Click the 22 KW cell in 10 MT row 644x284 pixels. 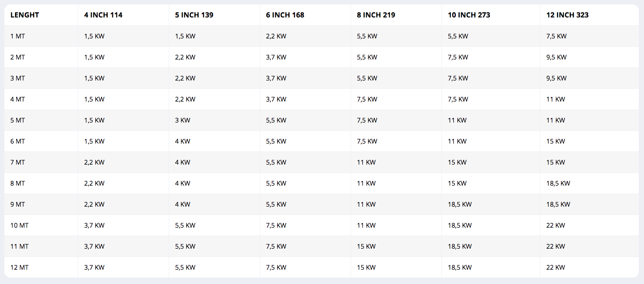(x=555, y=225)
